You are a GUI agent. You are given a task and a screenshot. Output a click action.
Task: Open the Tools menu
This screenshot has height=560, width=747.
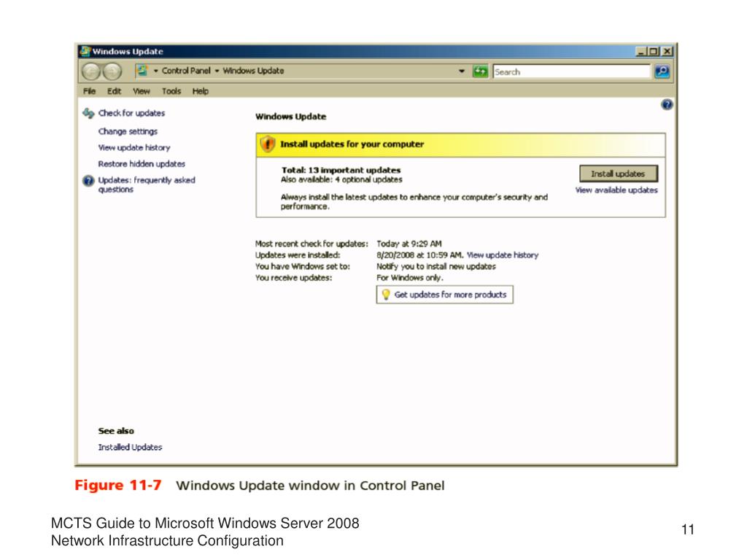click(x=171, y=91)
